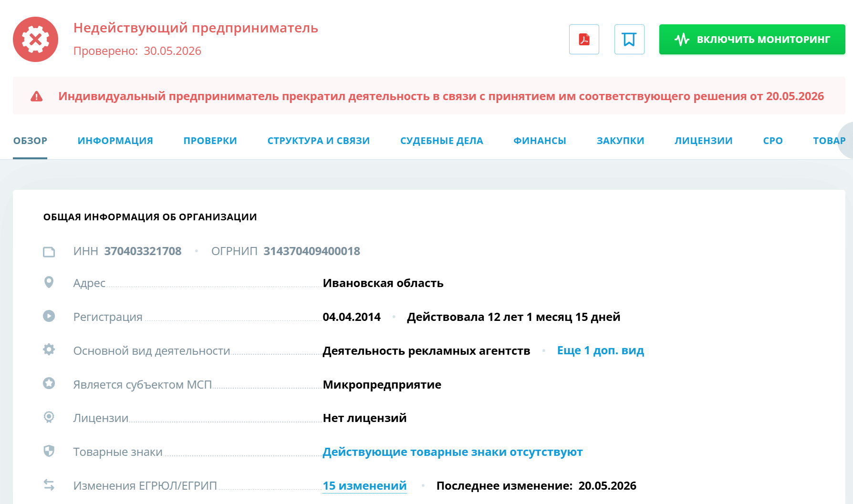Open the Еще 1 доп. вид link
This screenshot has width=853, height=504.
[x=601, y=350]
